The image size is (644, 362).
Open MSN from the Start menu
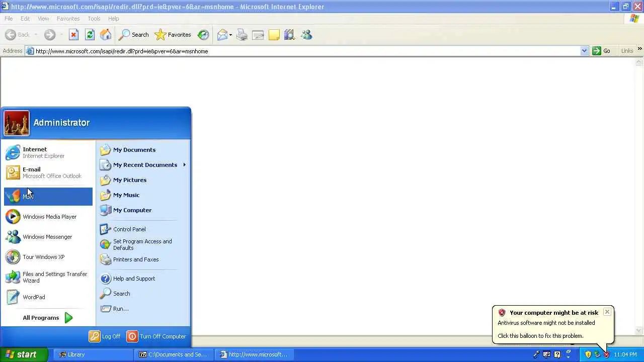[x=48, y=197]
